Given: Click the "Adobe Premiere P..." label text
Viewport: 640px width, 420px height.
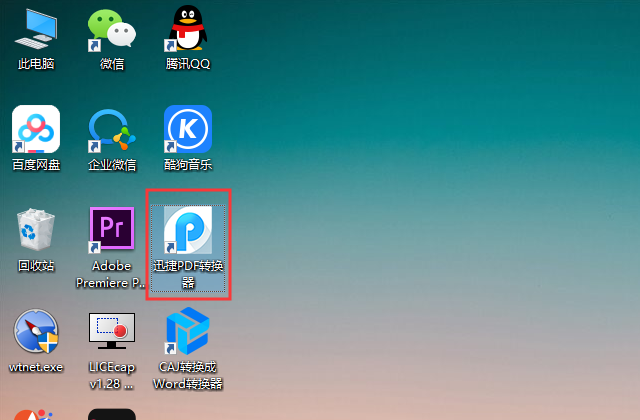Looking at the screenshot, I should [112, 275].
